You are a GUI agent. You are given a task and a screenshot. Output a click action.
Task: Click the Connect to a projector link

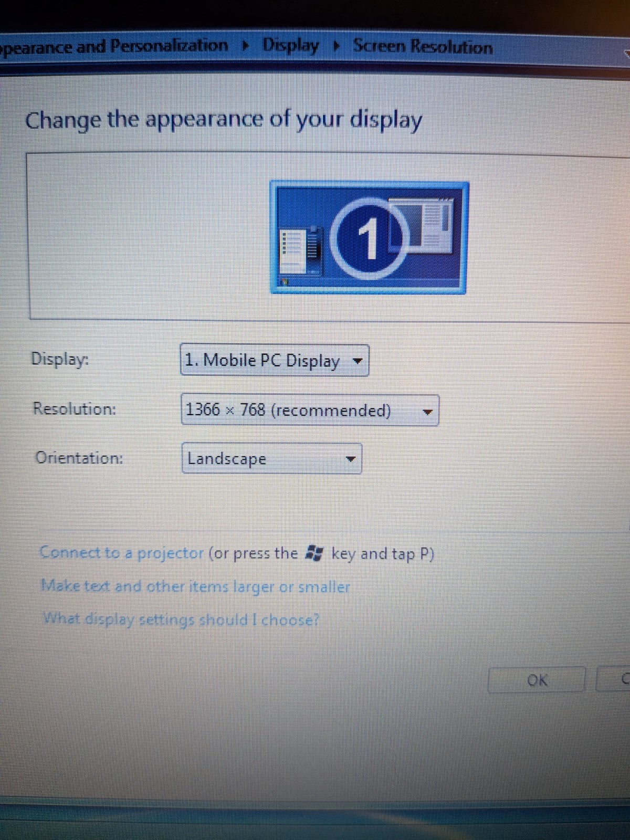pos(122,552)
